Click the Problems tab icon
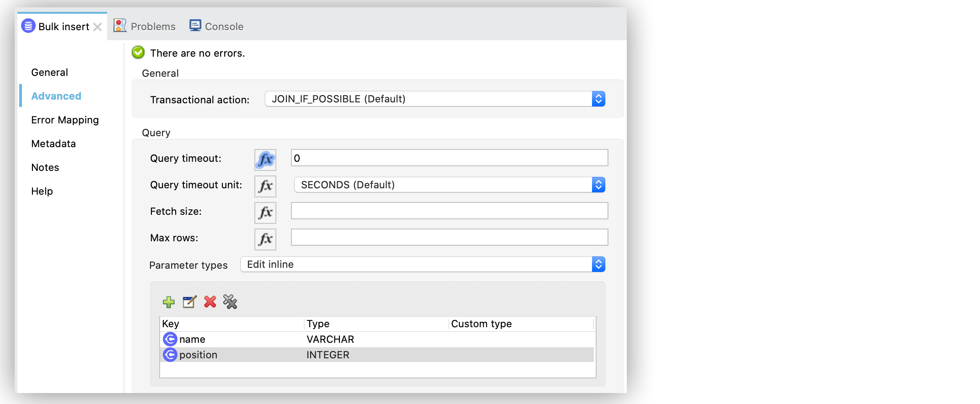This screenshot has height=404, width=980. tap(119, 26)
